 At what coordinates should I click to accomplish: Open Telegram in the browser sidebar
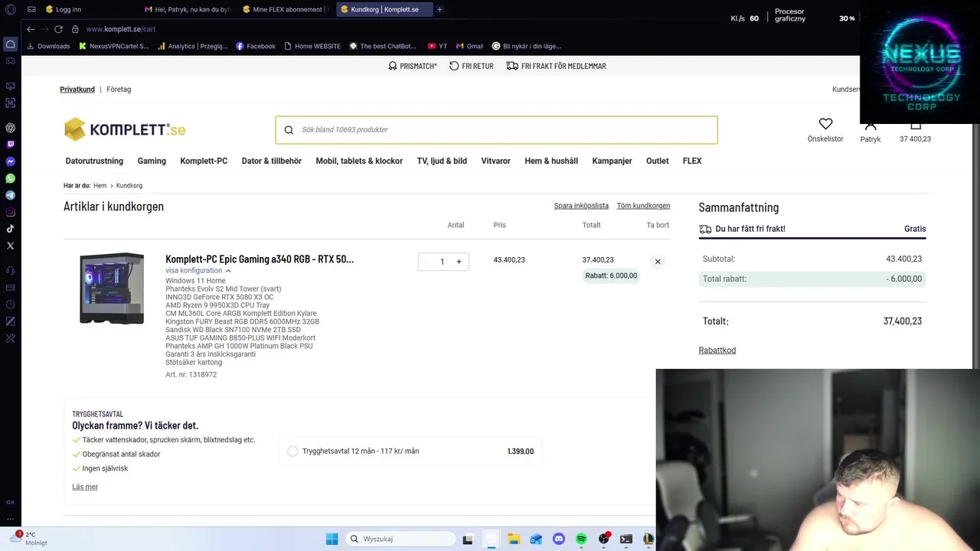pyautogui.click(x=11, y=195)
